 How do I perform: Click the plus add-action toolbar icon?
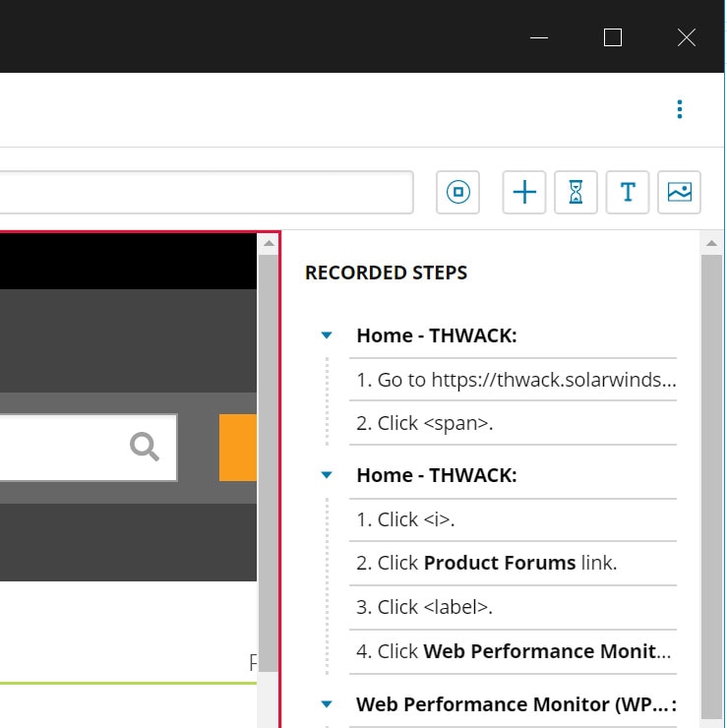click(x=524, y=192)
